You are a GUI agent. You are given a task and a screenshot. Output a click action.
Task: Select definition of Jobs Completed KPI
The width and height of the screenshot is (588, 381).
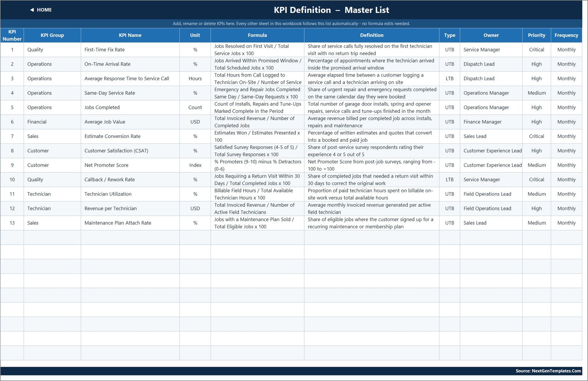372,107
